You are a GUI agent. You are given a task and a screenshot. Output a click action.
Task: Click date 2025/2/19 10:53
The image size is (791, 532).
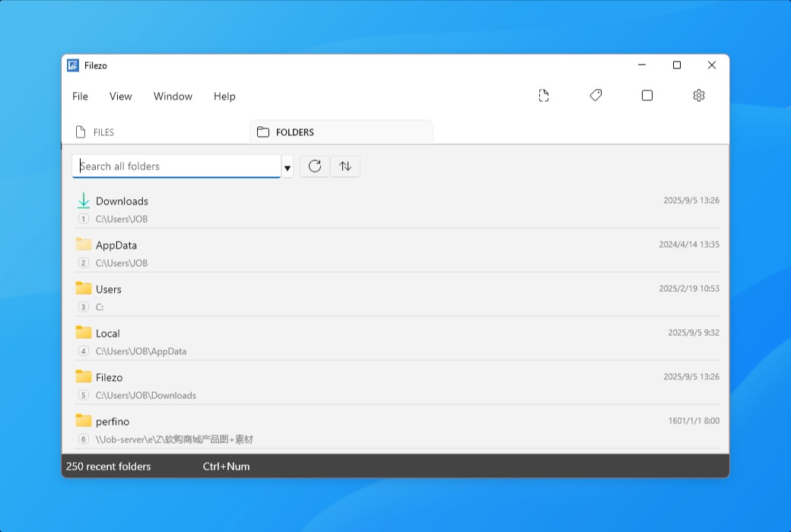[689, 289]
